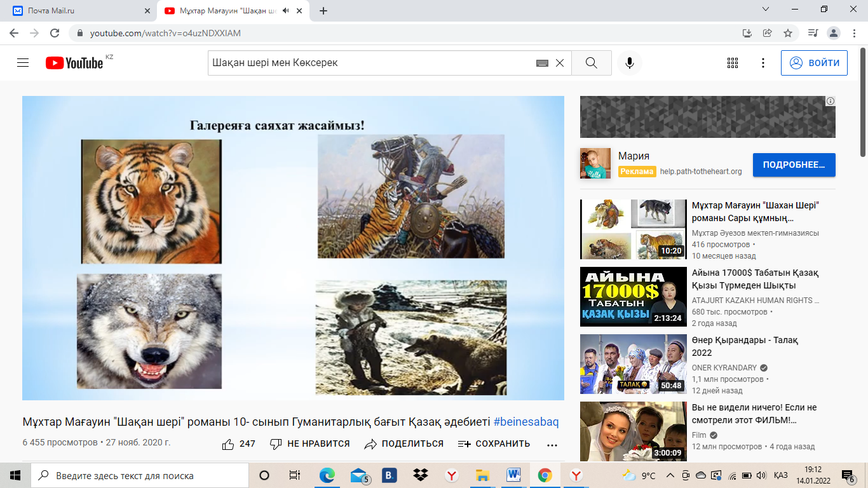Launch Microsoft Edge from the taskbar
868x488 pixels.
click(x=327, y=475)
